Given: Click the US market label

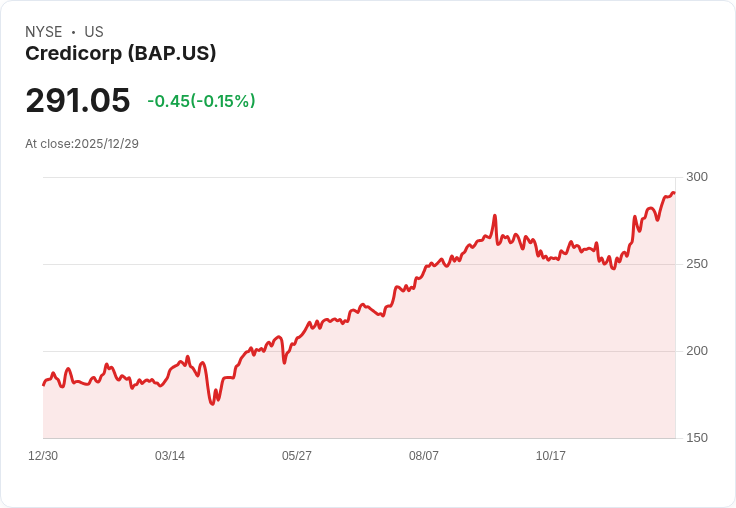Looking at the screenshot, I should tap(94, 32).
